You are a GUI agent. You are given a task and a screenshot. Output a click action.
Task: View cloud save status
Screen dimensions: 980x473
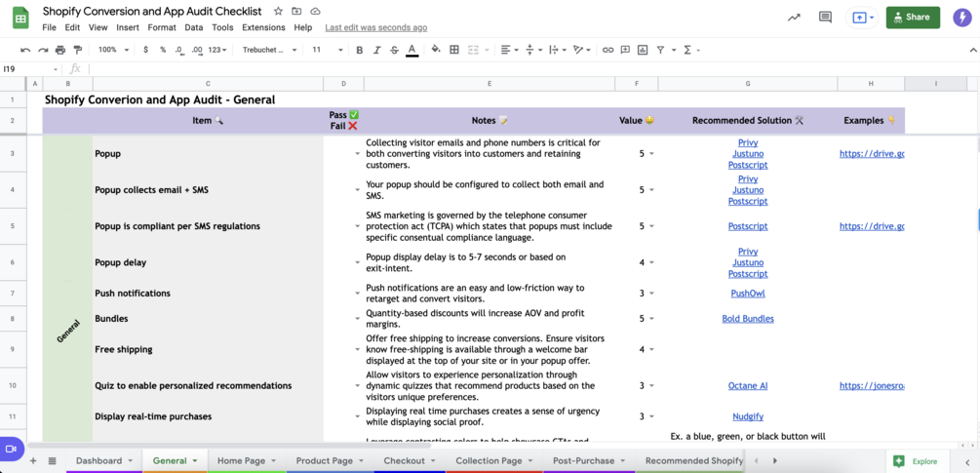[316, 12]
